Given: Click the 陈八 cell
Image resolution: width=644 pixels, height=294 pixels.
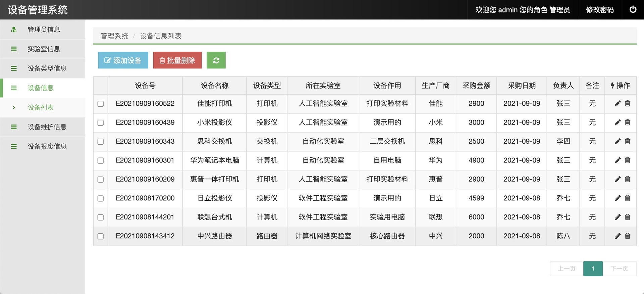Looking at the screenshot, I should pos(563,236).
